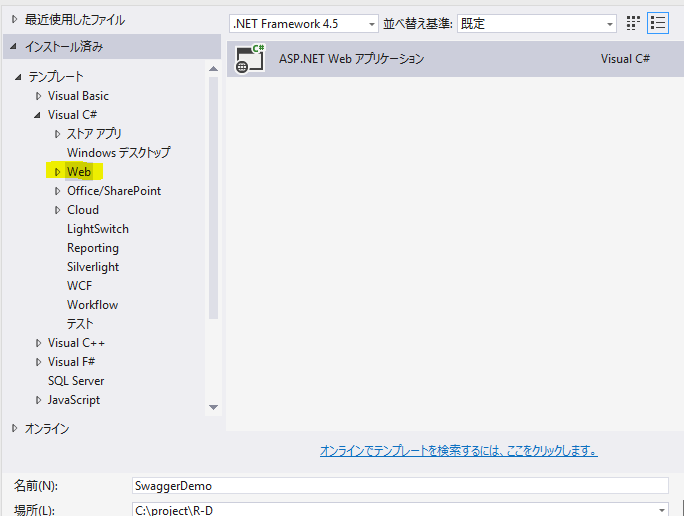Select the JavaScript tree label
Screen dimensions: 684x516
74,400
